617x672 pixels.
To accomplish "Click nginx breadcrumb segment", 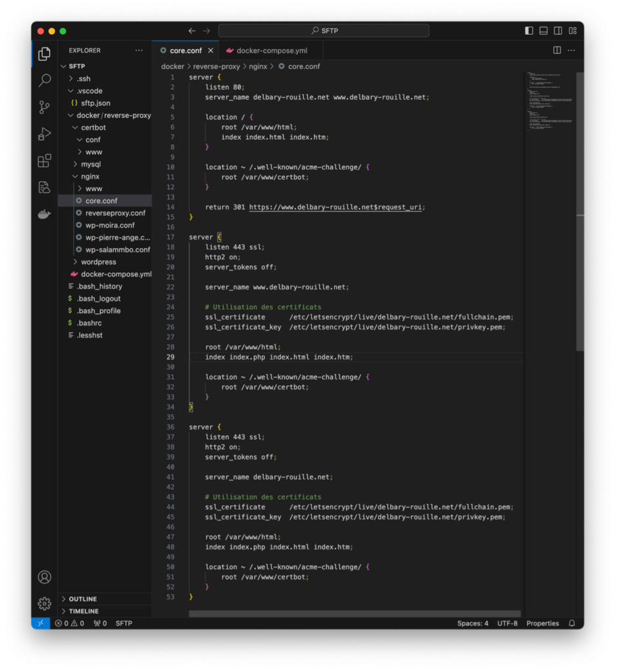I will click(258, 66).
